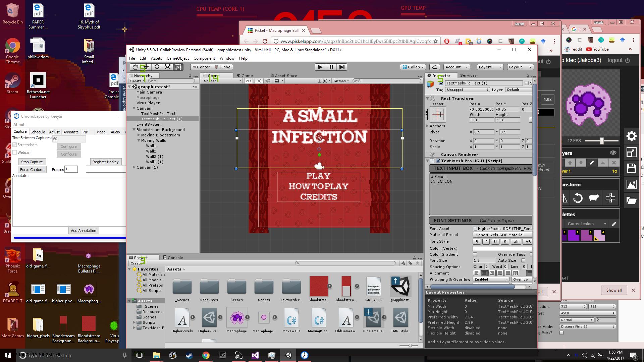Open the Unity cloud services icon
This screenshot has height=362, width=644.
click(435, 67)
